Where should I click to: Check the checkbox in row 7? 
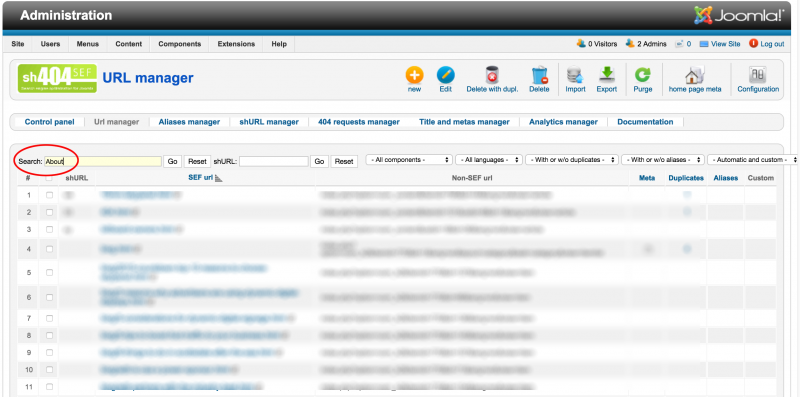pos(49,318)
